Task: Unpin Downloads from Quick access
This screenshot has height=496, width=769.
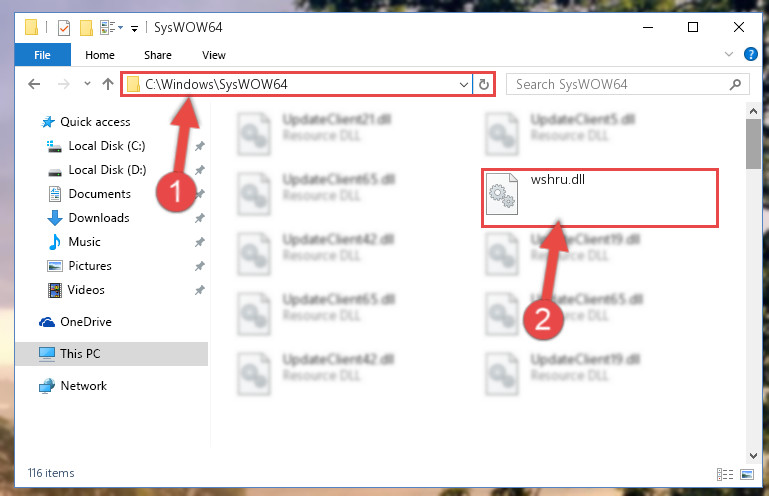Action: pos(200,218)
